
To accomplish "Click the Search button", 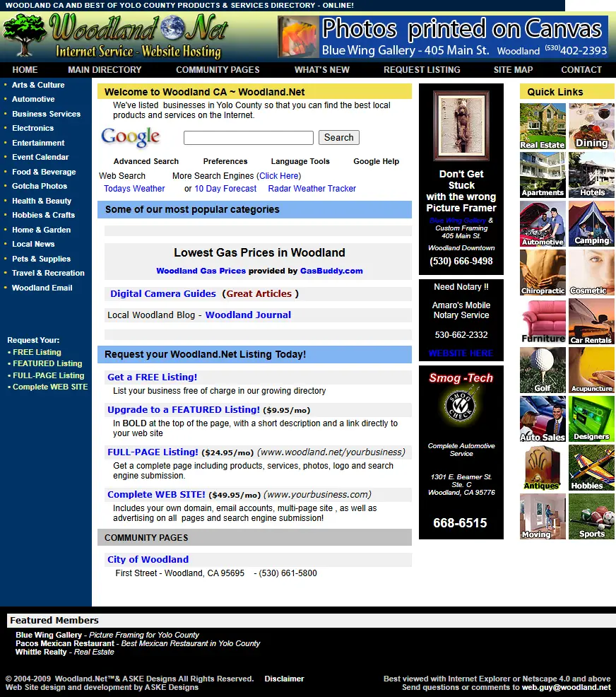I will tap(339, 137).
